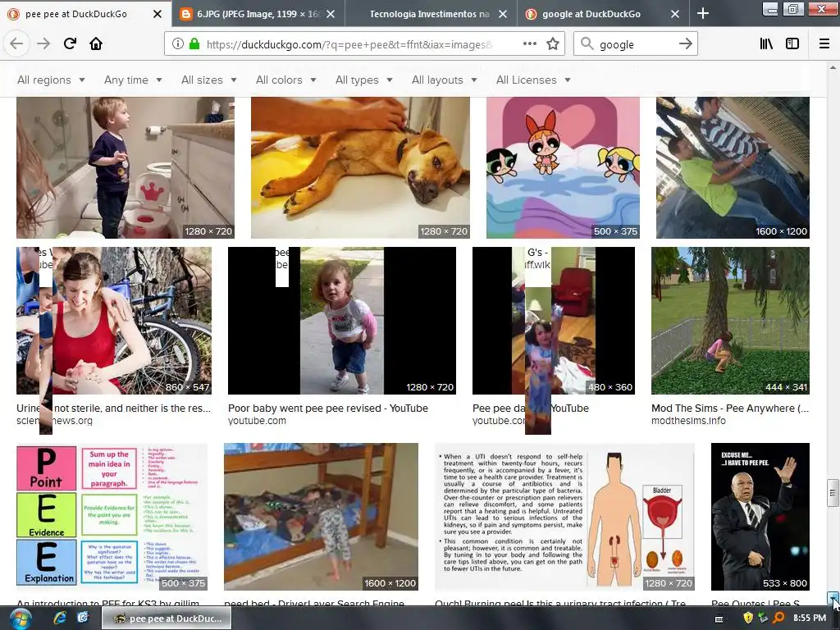
Task: Go back with the browser back arrow
Action: (16, 43)
